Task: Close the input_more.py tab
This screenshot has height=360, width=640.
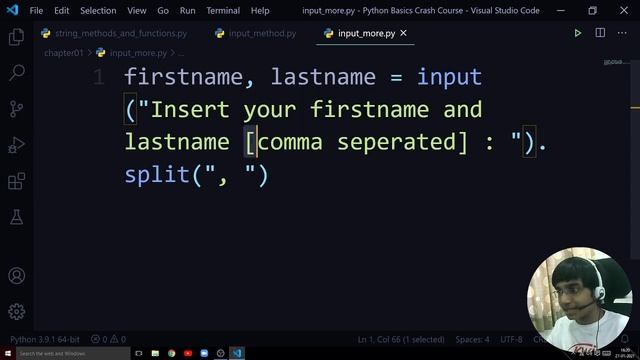Action: pos(403,33)
